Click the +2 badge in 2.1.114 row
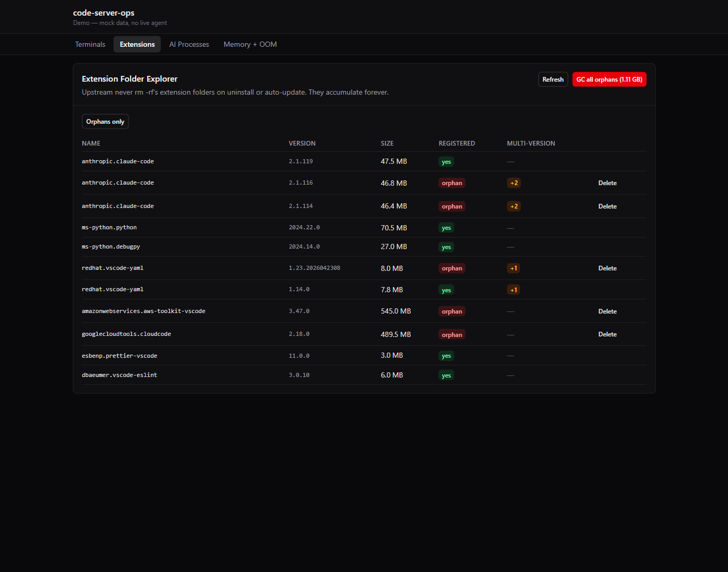The image size is (728, 572). [514, 206]
